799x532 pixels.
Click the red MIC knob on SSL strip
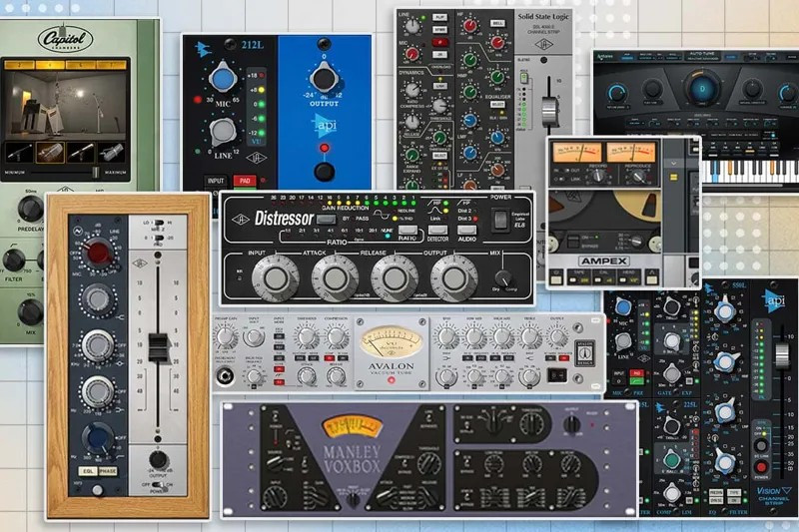pos(412,54)
